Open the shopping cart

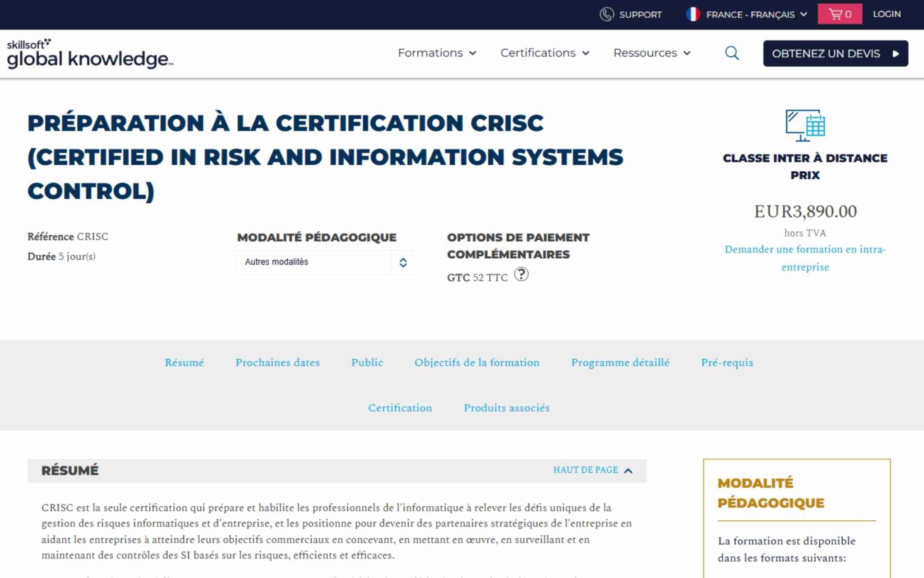(x=840, y=14)
